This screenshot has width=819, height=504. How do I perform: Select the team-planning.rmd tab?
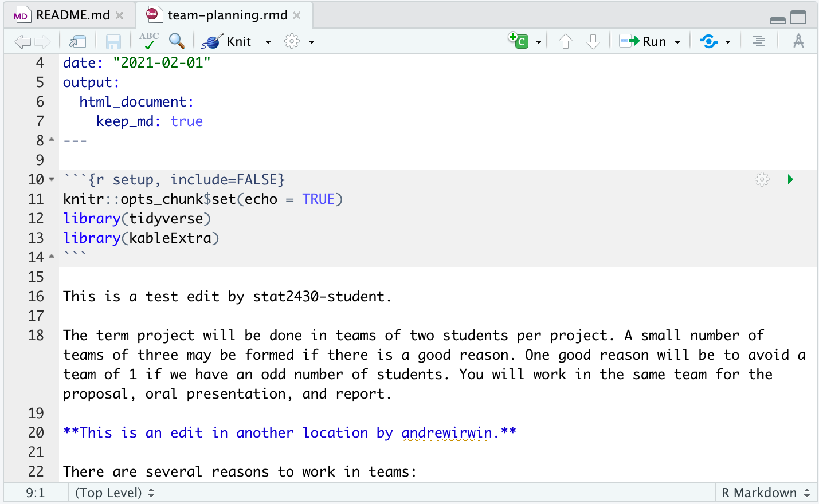pyautogui.click(x=227, y=15)
